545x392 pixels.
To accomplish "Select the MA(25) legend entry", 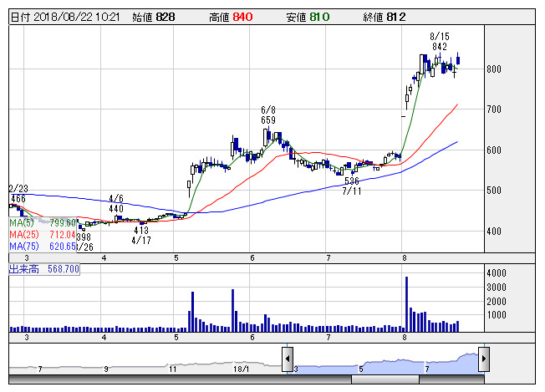I will 42,235.
